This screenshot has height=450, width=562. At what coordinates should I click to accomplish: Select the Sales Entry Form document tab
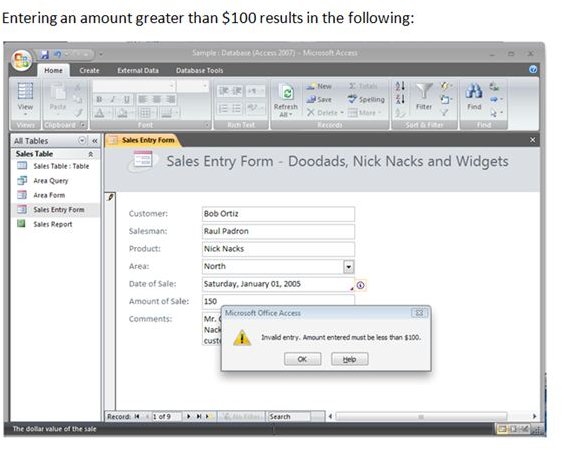point(143,140)
